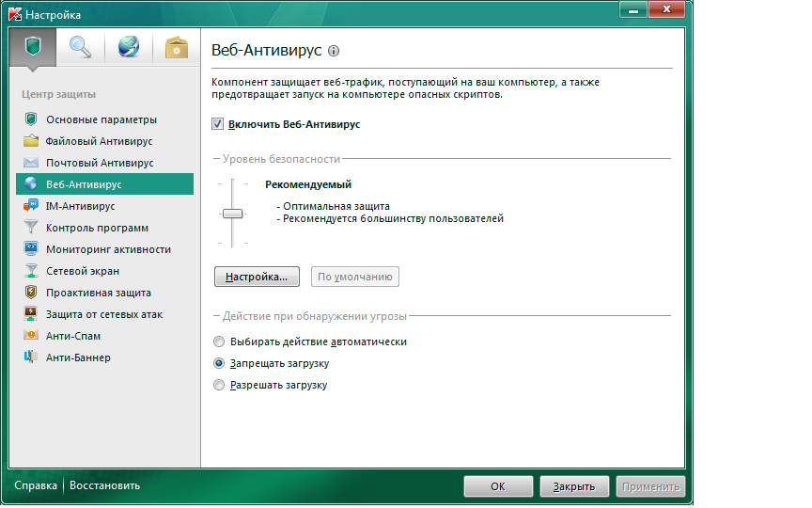Select Почтовый Антивирус in sidebar
The image size is (812, 508).
(104, 163)
